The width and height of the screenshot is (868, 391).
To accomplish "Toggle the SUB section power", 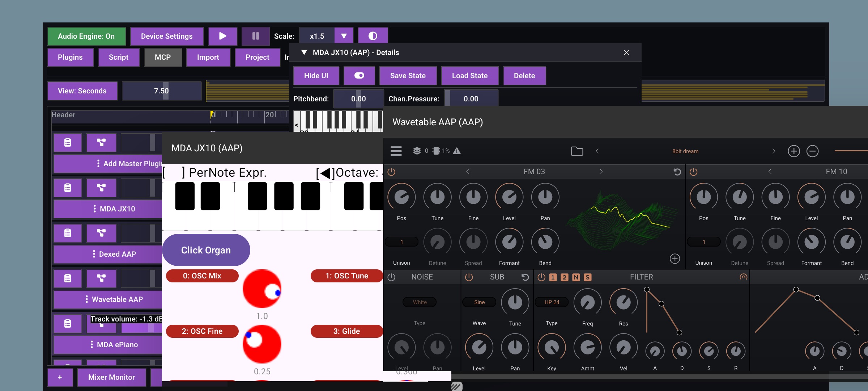I will [x=469, y=277].
